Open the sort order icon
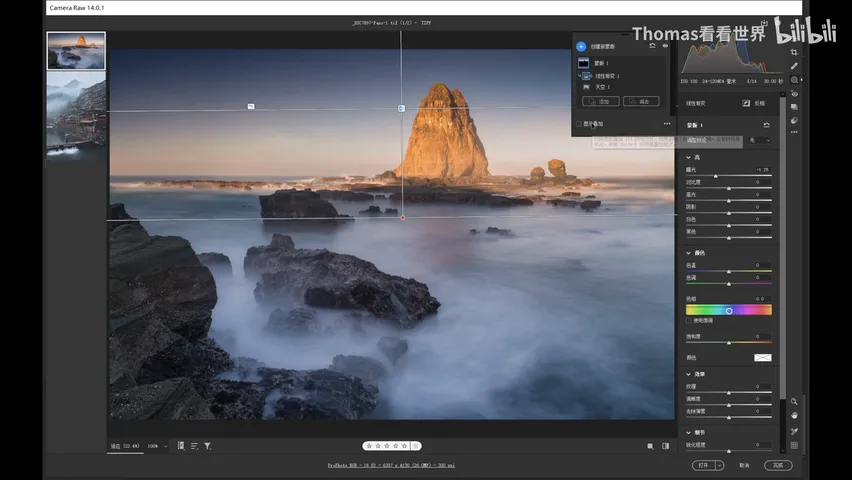852x480 pixels. (194, 446)
